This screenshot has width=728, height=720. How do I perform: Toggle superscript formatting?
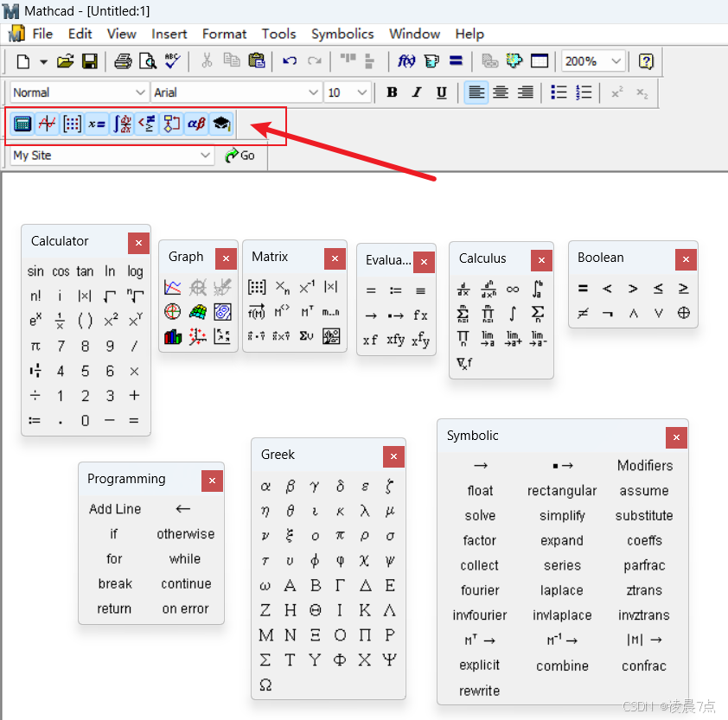click(x=617, y=92)
